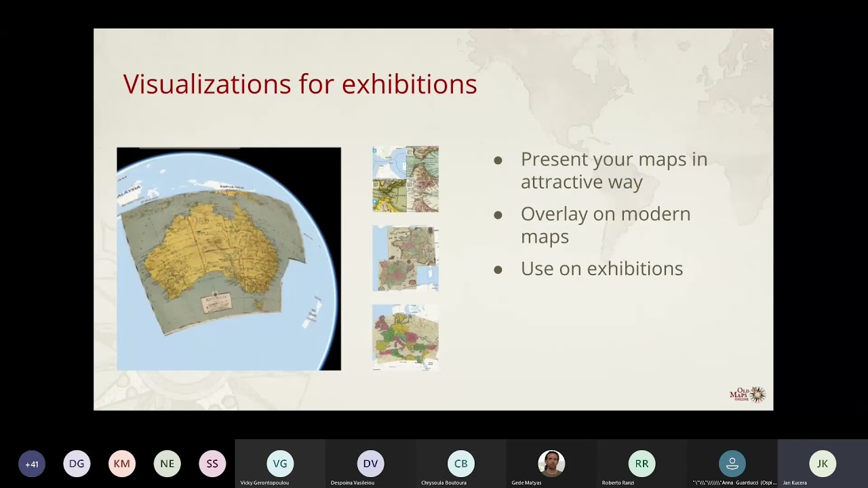
Task: Click the Australia globe overlay image
Action: 229,259
